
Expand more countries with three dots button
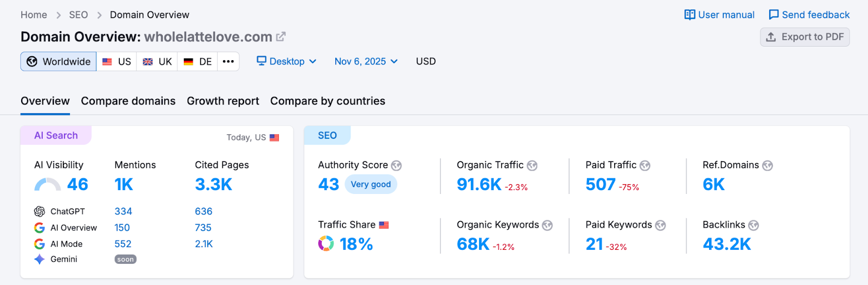click(228, 61)
